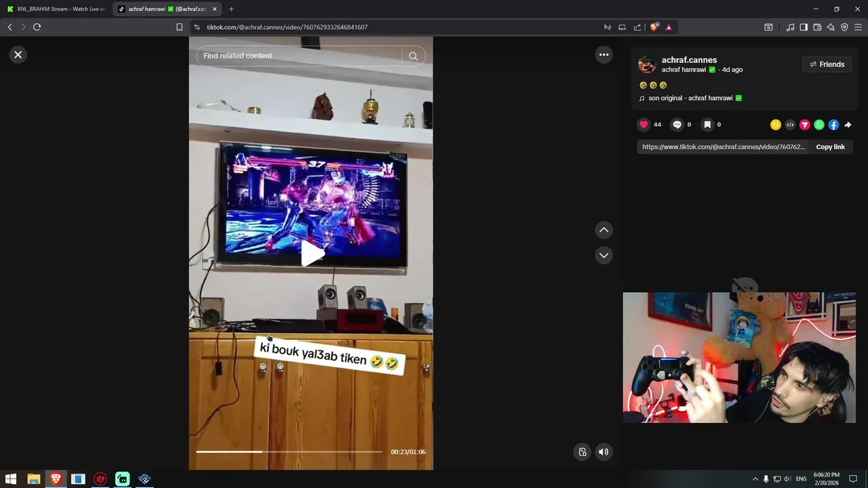Toggle the browser sidebar panel
The width and height of the screenshot is (868, 488).
[804, 27]
